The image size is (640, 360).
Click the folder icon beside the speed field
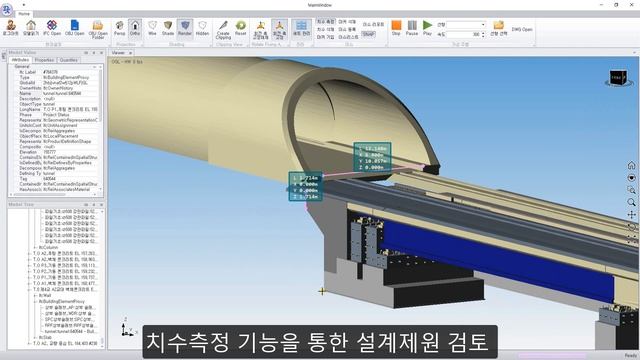499,26
